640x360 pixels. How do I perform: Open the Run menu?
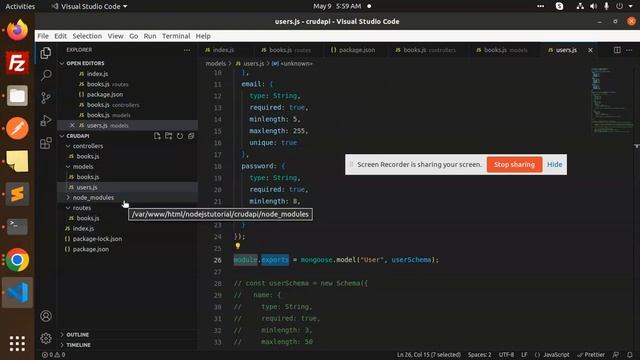[x=150, y=36]
